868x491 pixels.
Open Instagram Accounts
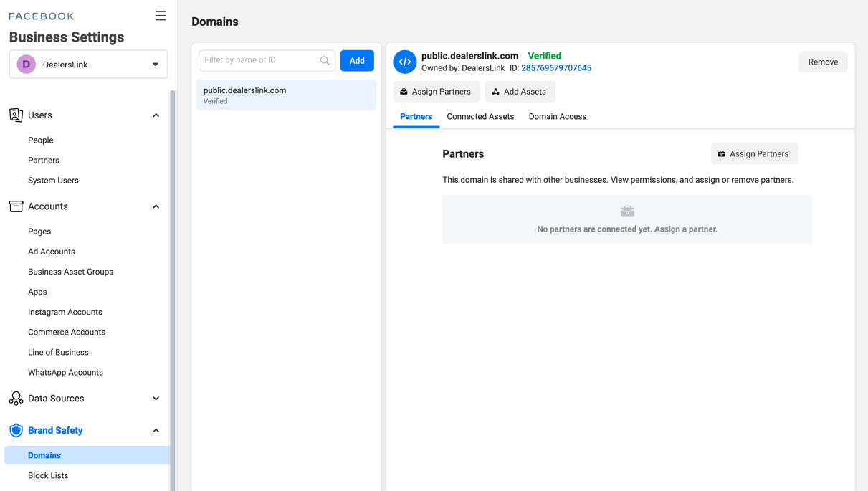coord(65,312)
